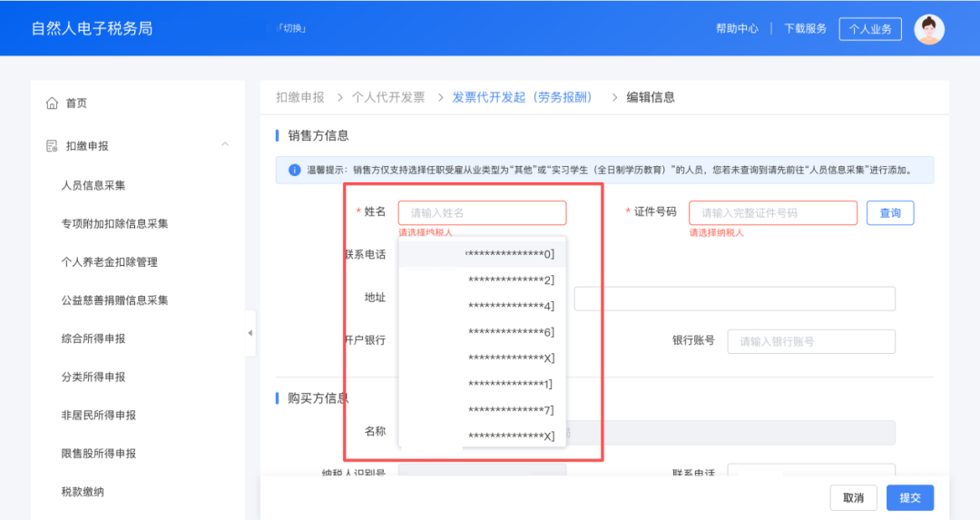The width and height of the screenshot is (980, 520).
Task: Click the 提交 button
Action: [910, 498]
